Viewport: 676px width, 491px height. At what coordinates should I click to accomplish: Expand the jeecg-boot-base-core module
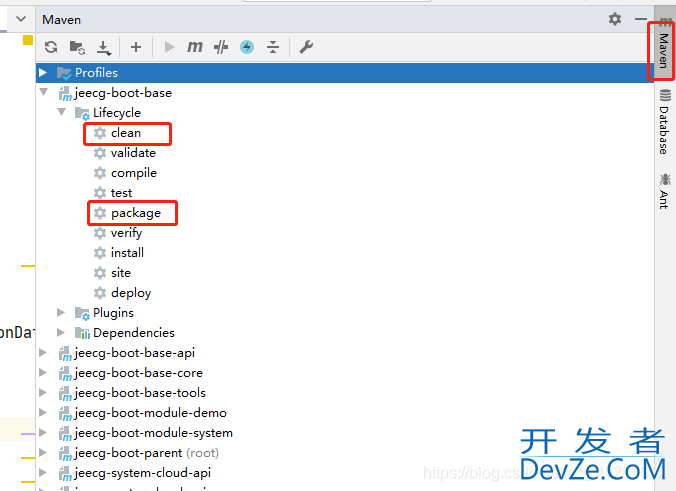pyautogui.click(x=43, y=372)
